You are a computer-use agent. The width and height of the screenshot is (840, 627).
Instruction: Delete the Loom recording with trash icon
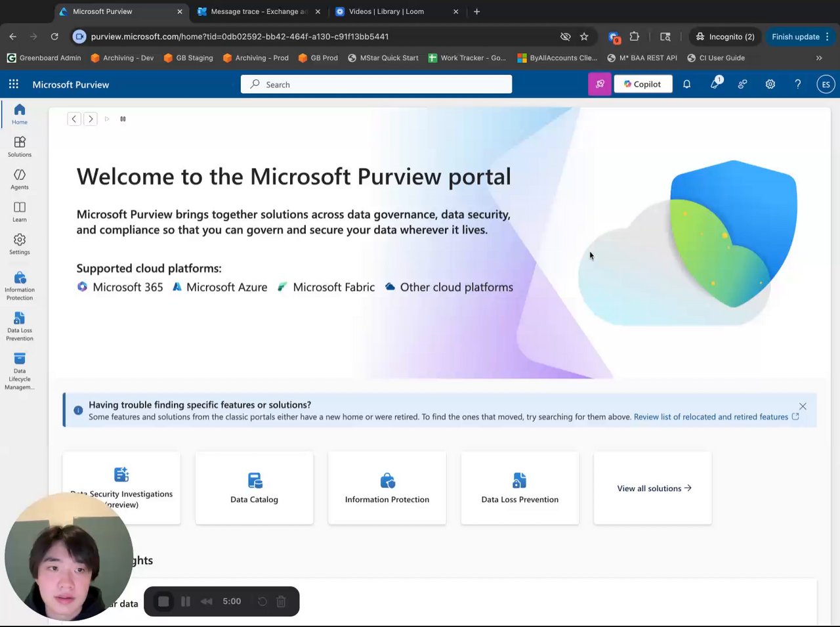point(281,601)
